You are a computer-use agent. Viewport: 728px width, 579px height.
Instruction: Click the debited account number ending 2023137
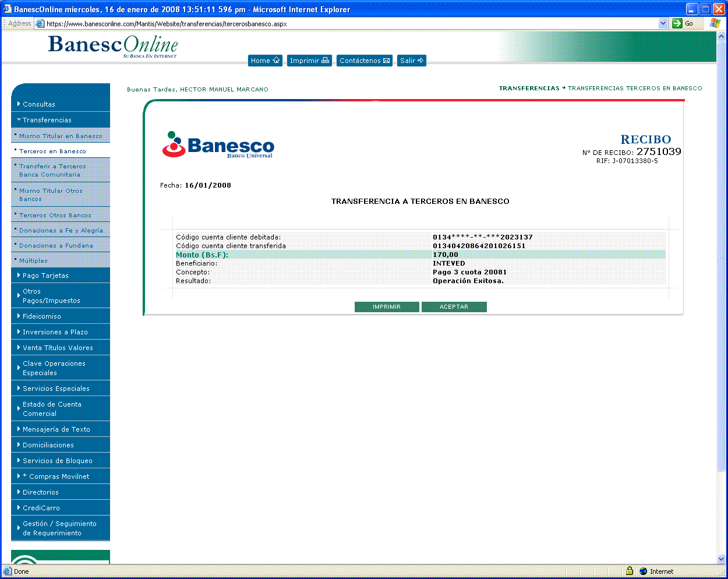click(x=483, y=237)
